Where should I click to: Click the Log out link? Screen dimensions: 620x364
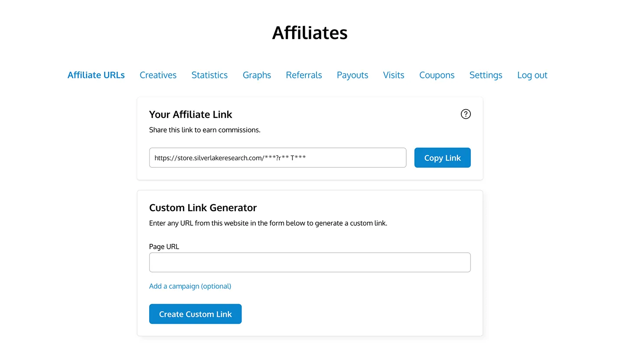(x=532, y=75)
